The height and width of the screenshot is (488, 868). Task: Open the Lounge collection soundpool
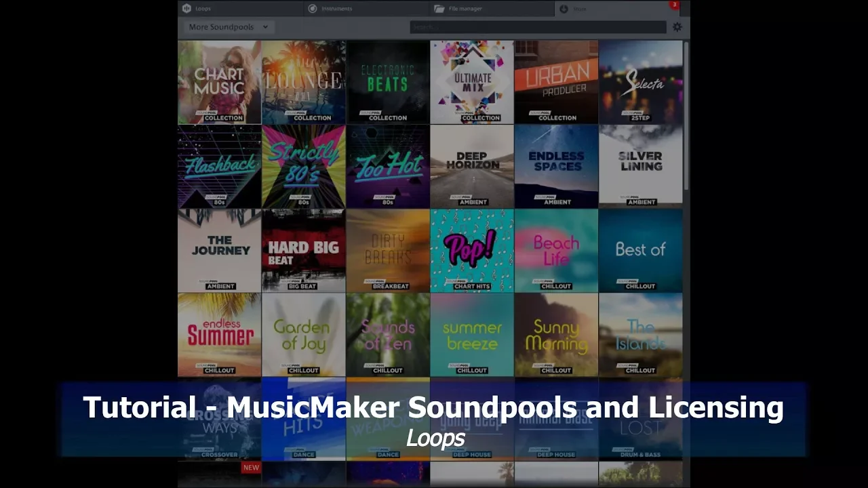click(x=304, y=82)
